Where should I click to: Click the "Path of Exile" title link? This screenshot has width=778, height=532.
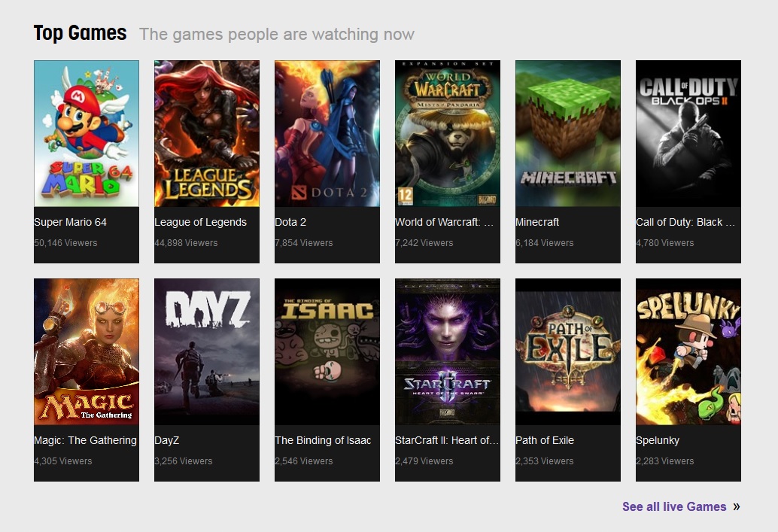point(545,440)
